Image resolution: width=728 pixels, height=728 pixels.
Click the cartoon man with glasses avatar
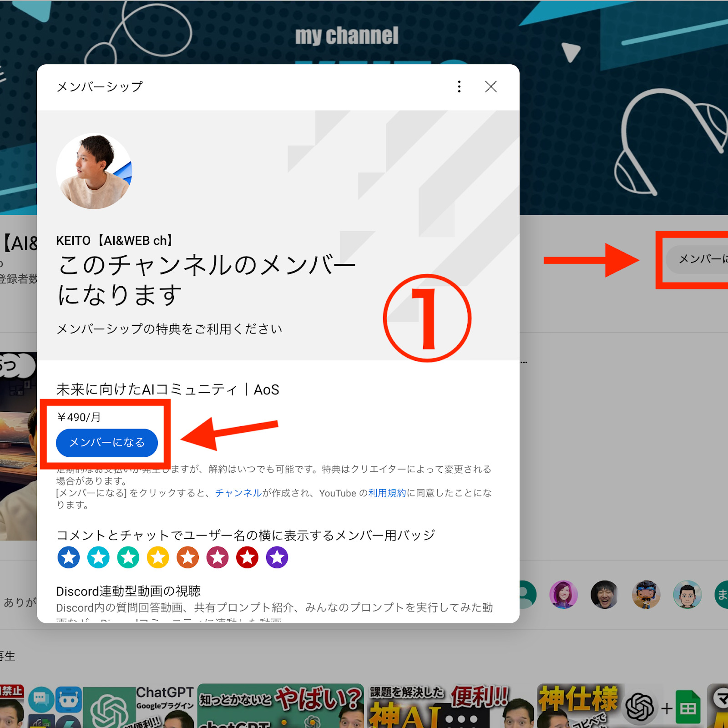pyautogui.click(x=688, y=595)
